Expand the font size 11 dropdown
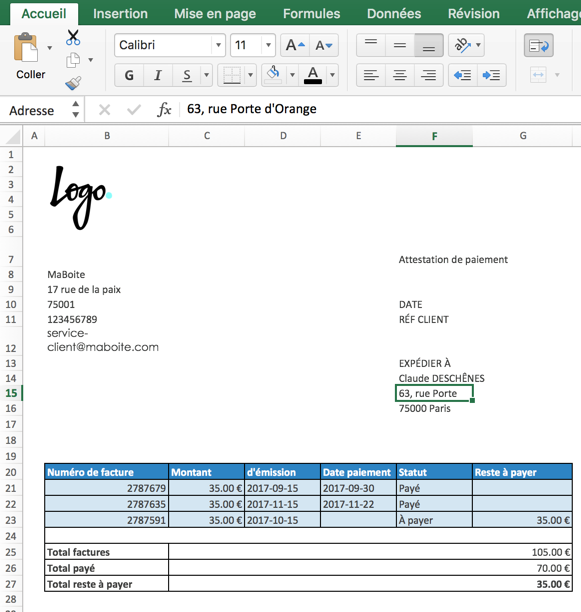The width and height of the screenshot is (581, 612). 268,45
